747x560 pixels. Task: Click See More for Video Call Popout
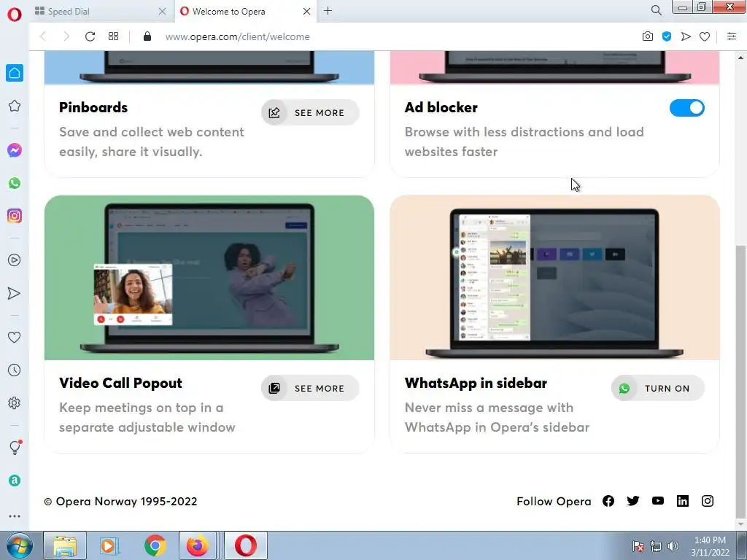[x=310, y=388]
